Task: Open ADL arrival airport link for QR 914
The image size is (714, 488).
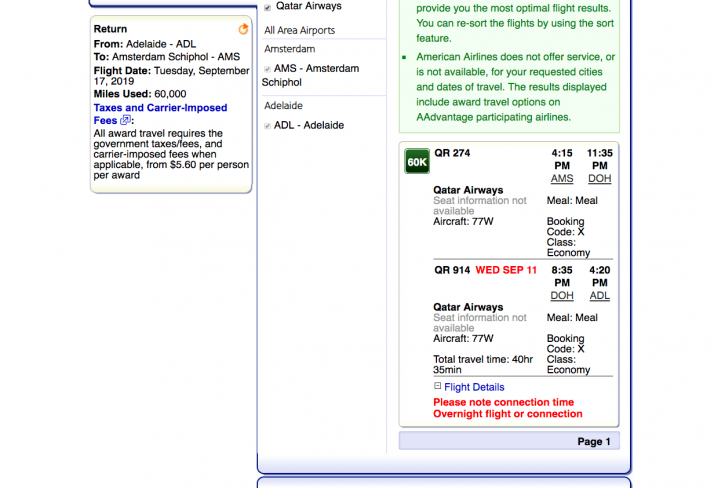Action: coord(599,295)
